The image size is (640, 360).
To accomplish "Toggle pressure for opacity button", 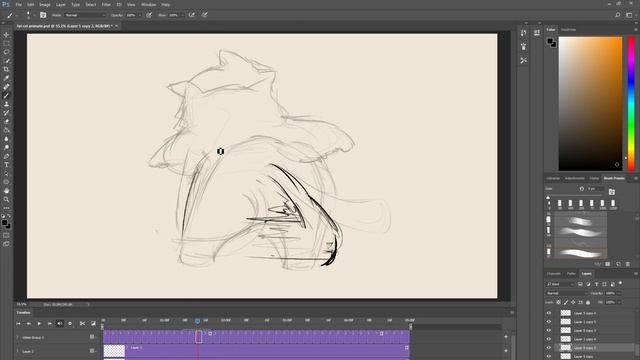I will 149,15.
